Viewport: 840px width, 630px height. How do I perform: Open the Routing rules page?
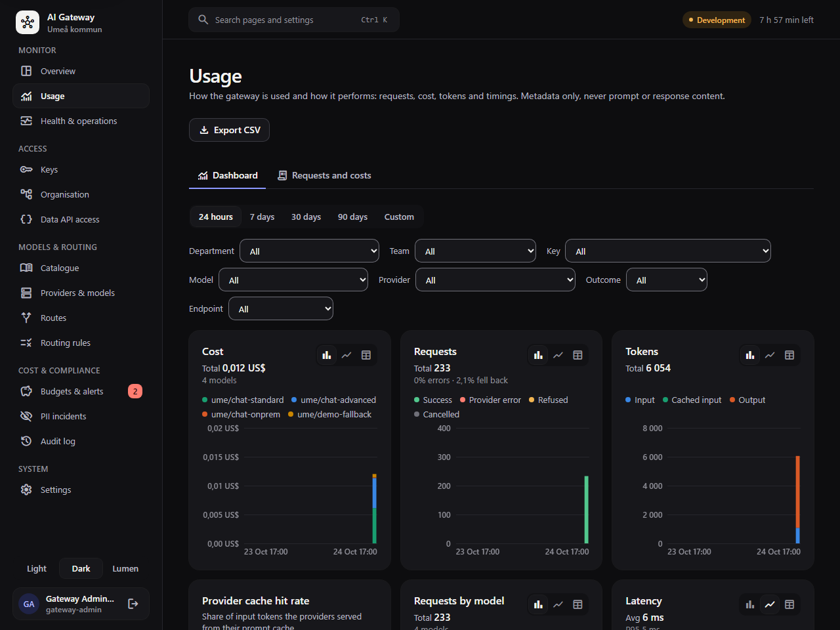(x=81, y=343)
